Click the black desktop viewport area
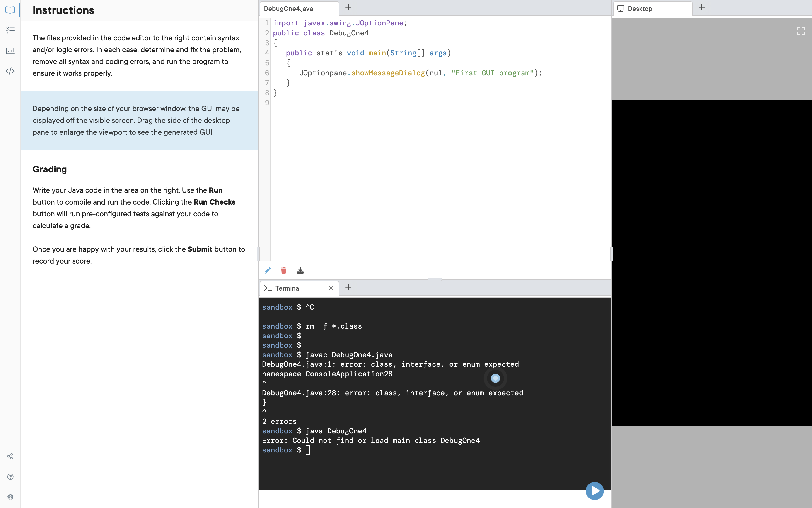Screen dimensions: 812x508 (x=712, y=263)
